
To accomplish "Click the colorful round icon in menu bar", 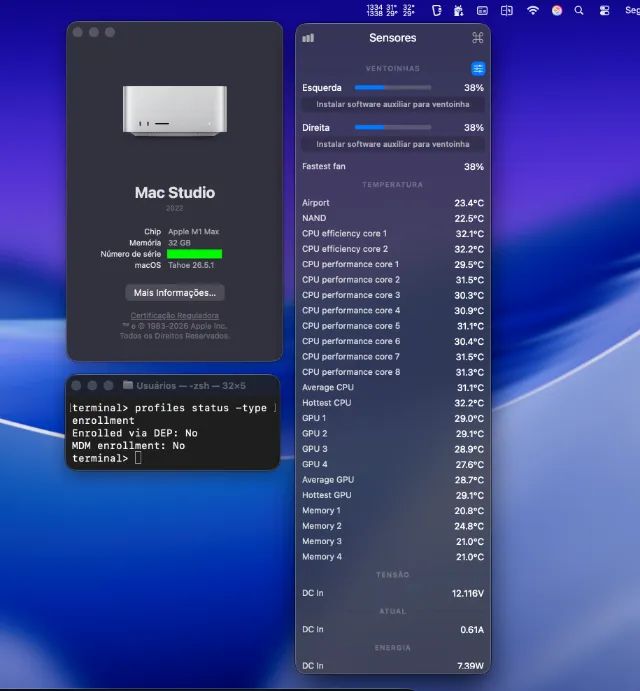I will point(557,10).
